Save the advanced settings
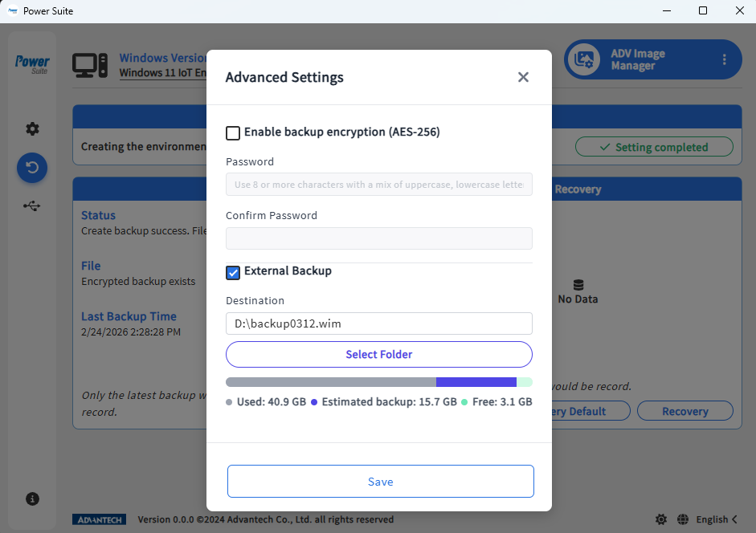756x533 pixels. (381, 482)
